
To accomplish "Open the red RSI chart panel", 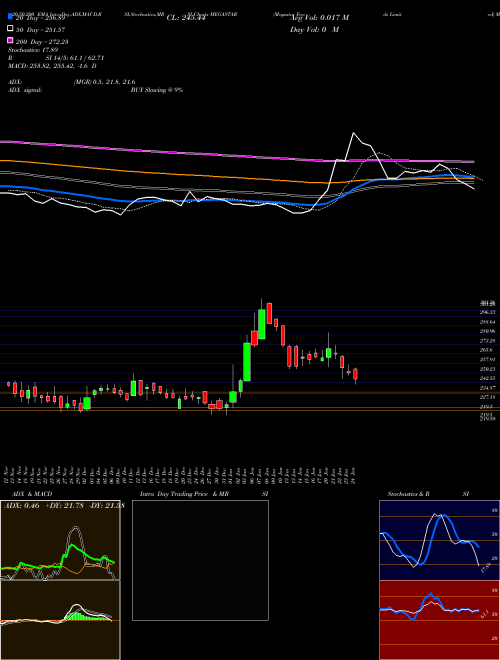I will 439,620.
